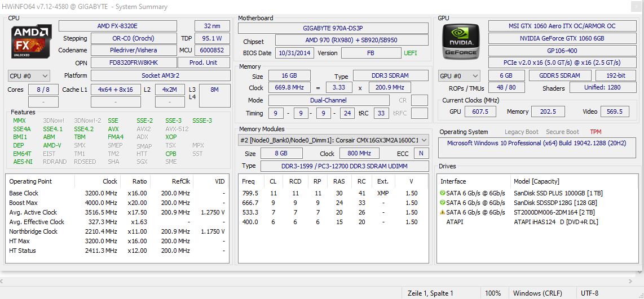Click the BIOS Date 10/31/2014 field
The height and width of the screenshot is (299, 644).
[295, 53]
